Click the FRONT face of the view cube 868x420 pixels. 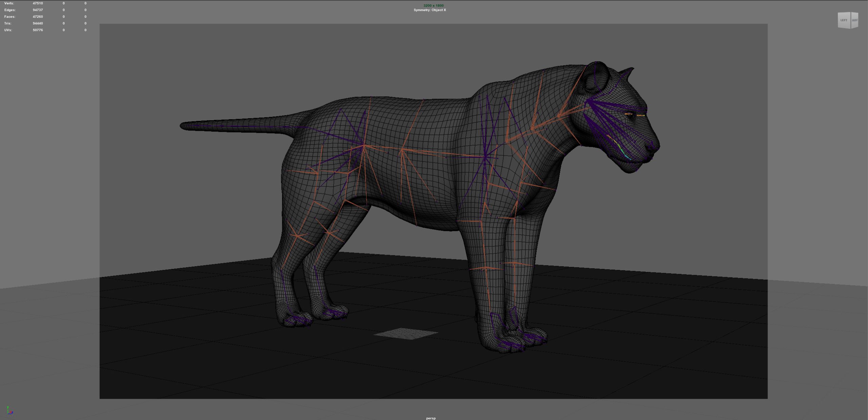(x=854, y=20)
